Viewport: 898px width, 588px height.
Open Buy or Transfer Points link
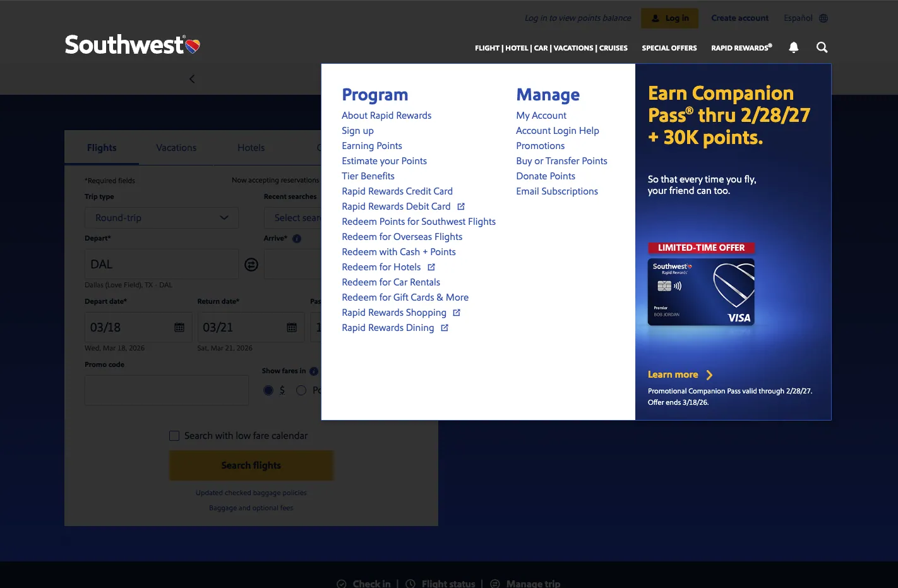[561, 161]
